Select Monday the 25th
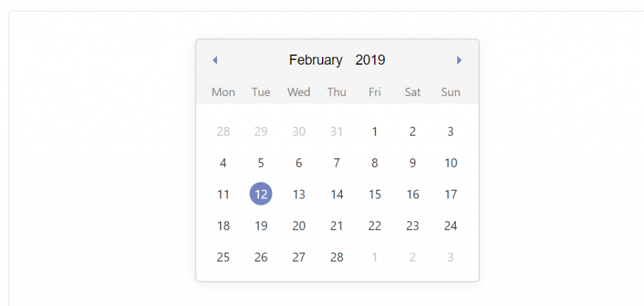This screenshot has width=644, height=306. 223,257
